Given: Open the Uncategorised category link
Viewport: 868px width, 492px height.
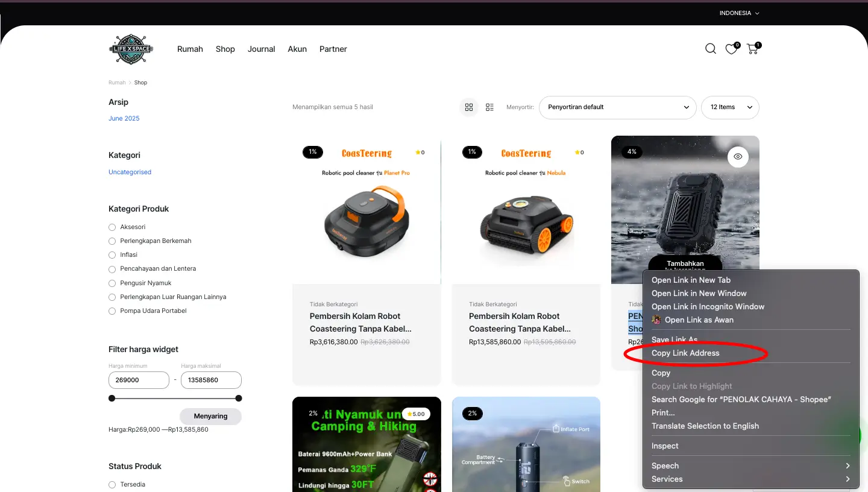Looking at the screenshot, I should (130, 172).
